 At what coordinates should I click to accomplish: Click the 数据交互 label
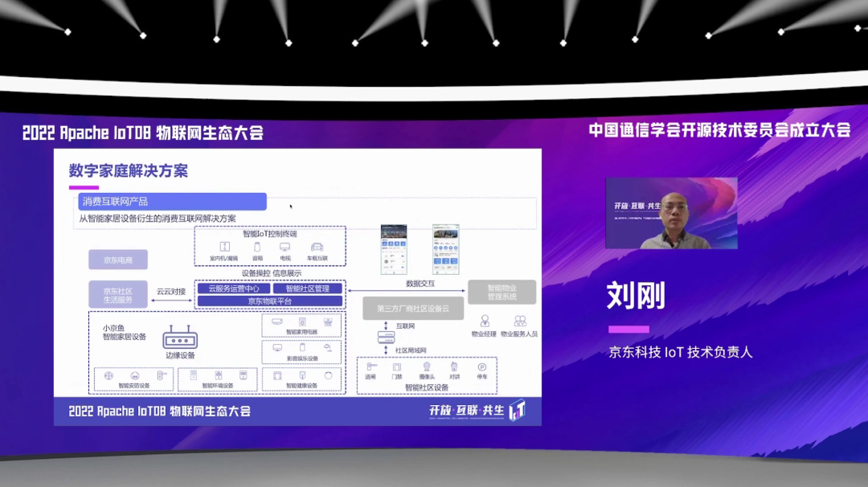coord(420,284)
